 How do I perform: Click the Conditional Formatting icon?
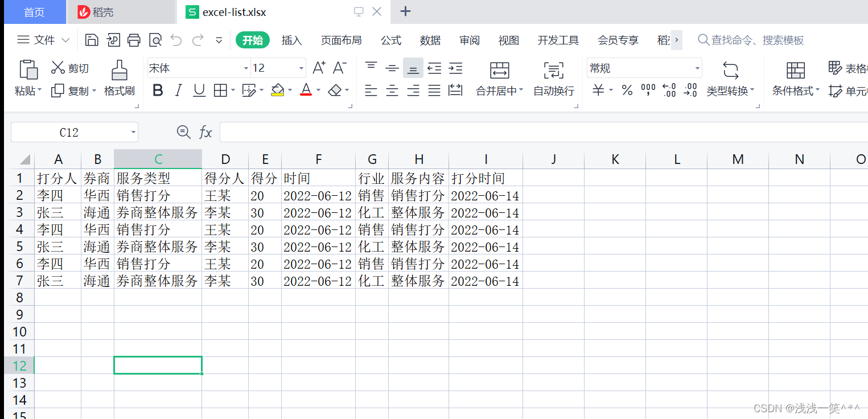pyautogui.click(x=796, y=70)
